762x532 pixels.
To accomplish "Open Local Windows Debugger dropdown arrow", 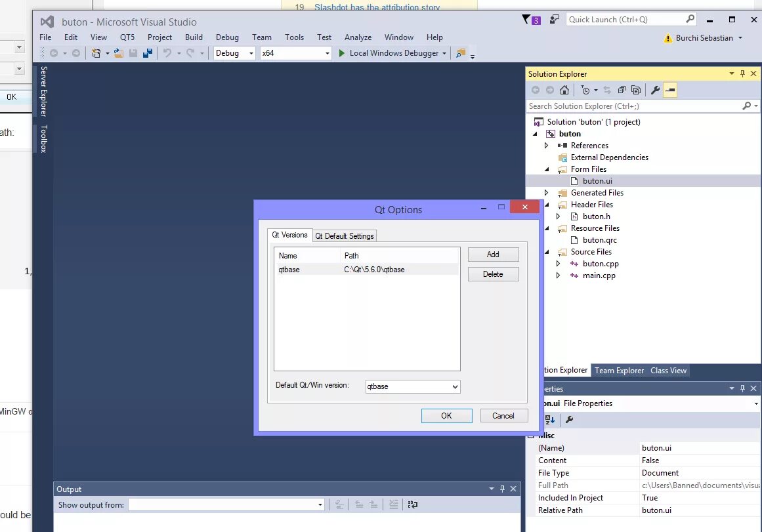I will click(444, 53).
